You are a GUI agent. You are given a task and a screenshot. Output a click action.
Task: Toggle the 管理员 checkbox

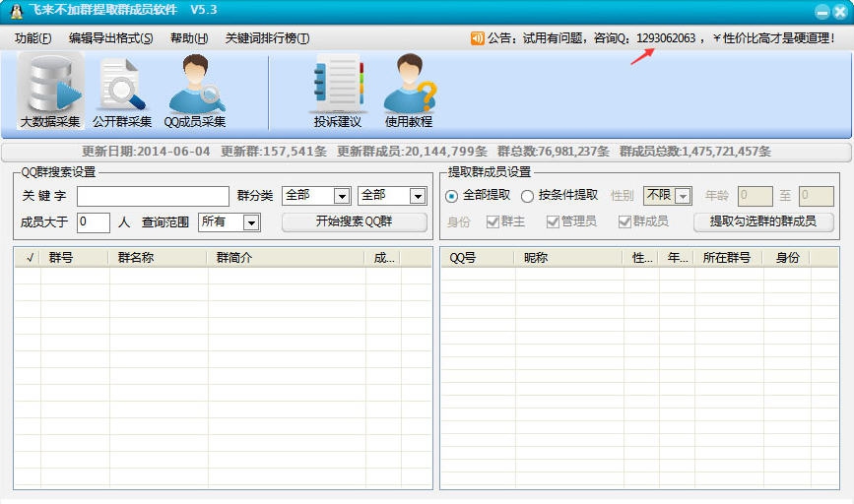point(553,221)
